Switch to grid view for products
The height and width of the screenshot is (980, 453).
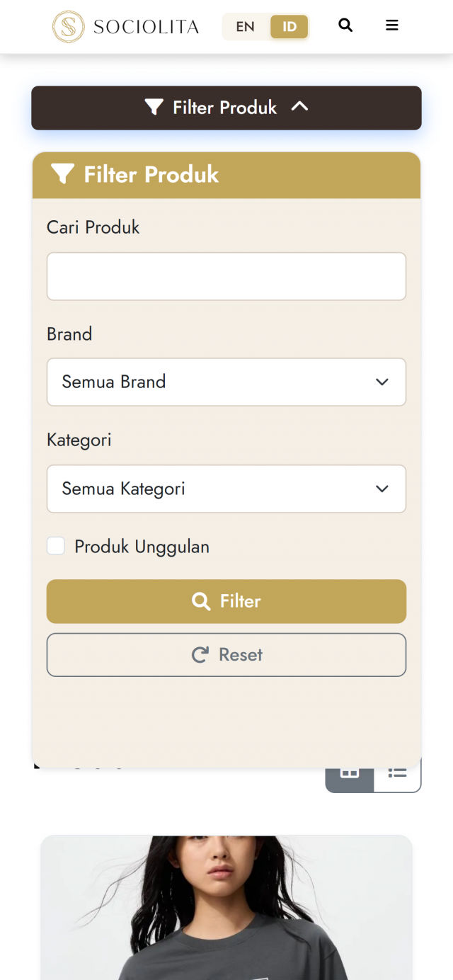pyautogui.click(x=350, y=772)
